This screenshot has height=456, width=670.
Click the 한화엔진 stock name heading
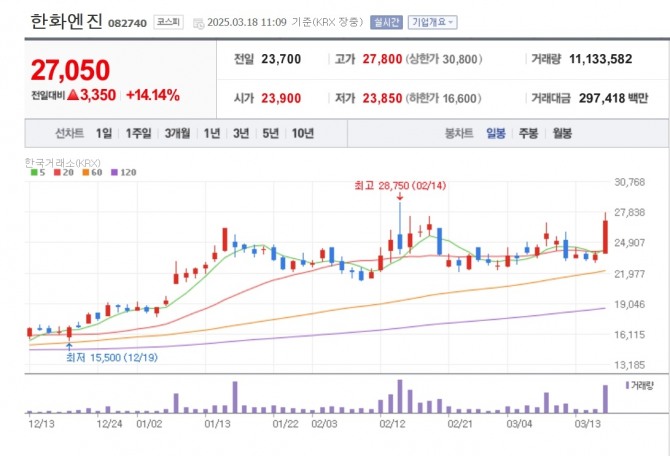[x=66, y=21]
